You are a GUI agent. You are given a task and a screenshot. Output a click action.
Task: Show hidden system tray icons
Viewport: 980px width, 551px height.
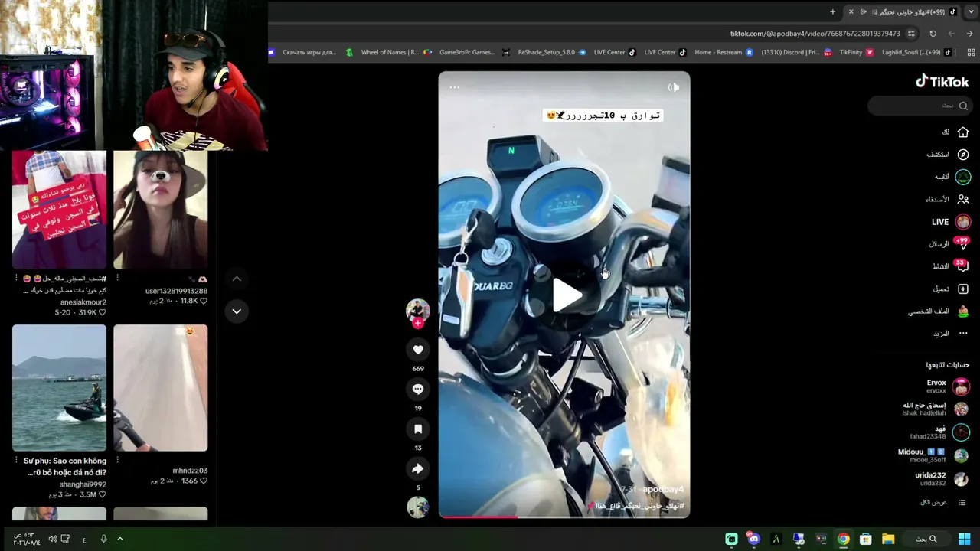tap(120, 539)
